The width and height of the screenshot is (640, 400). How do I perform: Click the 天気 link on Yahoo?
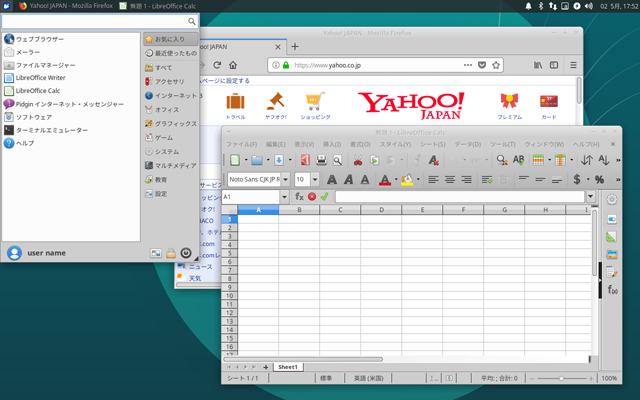click(x=195, y=278)
